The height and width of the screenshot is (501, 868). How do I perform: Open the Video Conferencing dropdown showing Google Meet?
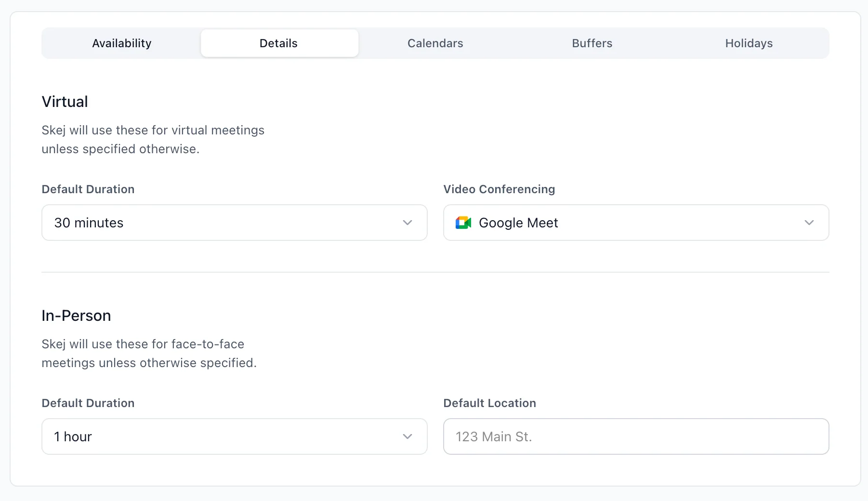coord(636,223)
